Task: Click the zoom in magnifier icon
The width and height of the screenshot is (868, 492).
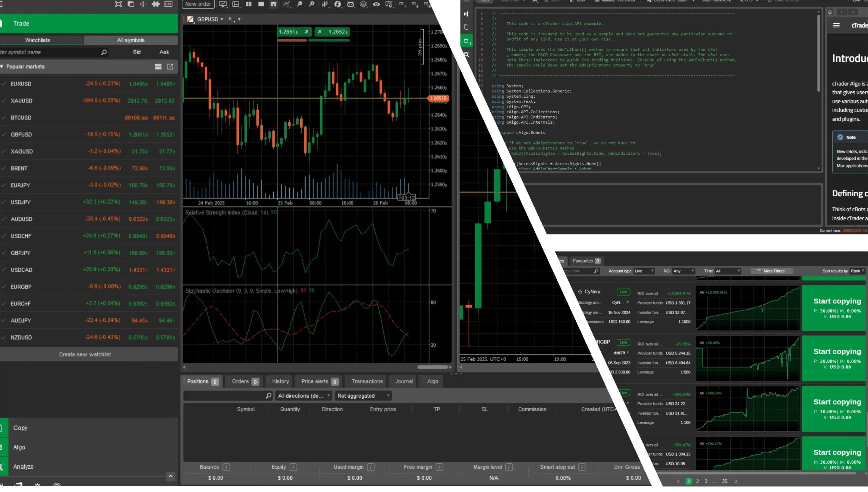Action: 312,4
